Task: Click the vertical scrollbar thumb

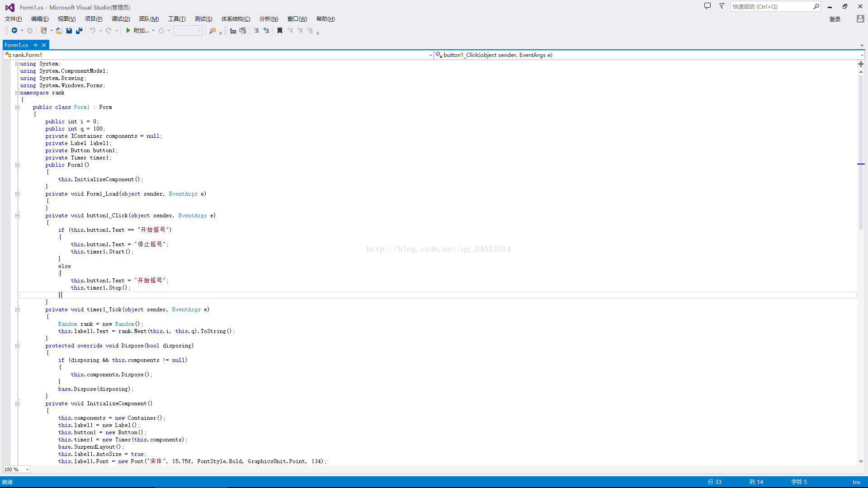Action: (x=861, y=152)
